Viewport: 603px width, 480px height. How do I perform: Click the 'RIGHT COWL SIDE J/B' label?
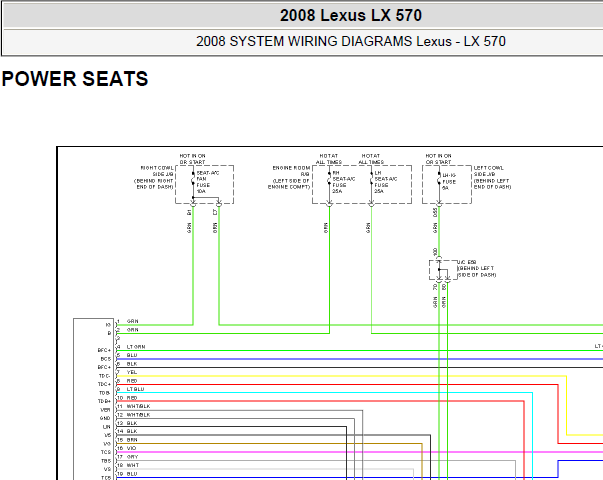coord(157,171)
